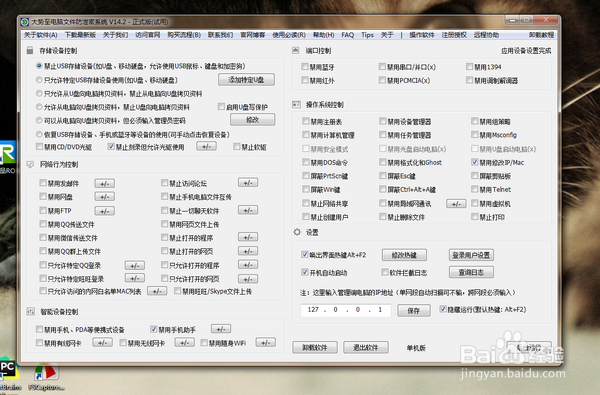Open +/- list for 禁用无线网卡
Screen dimensions: 600x395
[x=184, y=343]
